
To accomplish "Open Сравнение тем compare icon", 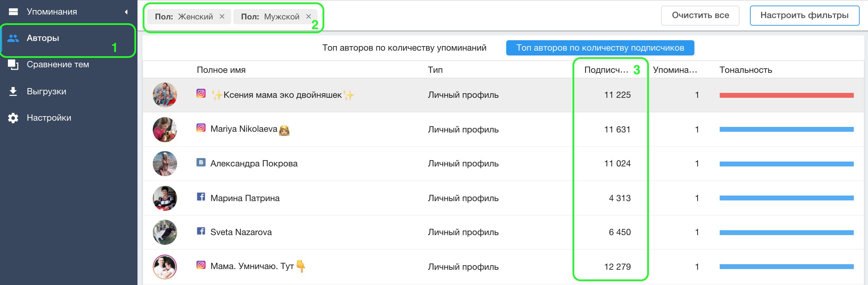I will [x=13, y=65].
